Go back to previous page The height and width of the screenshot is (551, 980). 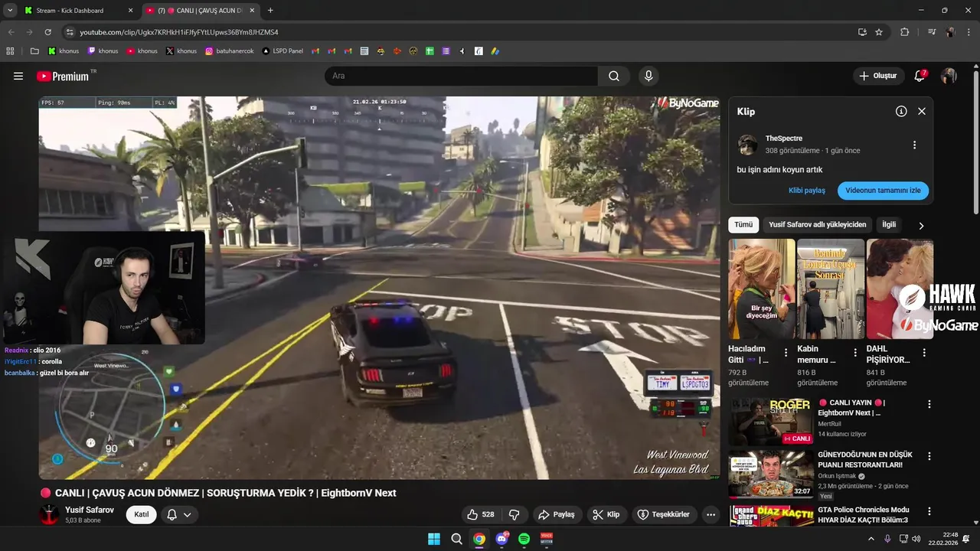point(11,32)
